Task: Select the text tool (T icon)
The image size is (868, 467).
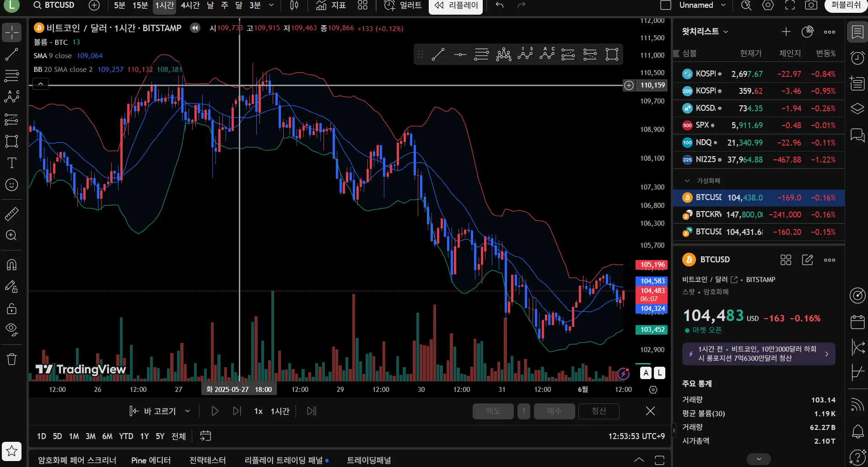Action: pos(12,163)
